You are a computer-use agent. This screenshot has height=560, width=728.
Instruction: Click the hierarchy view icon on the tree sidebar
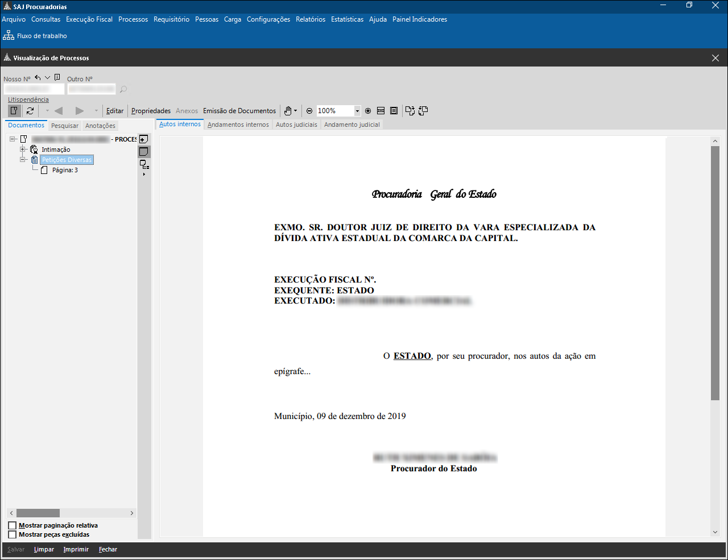[144, 164]
